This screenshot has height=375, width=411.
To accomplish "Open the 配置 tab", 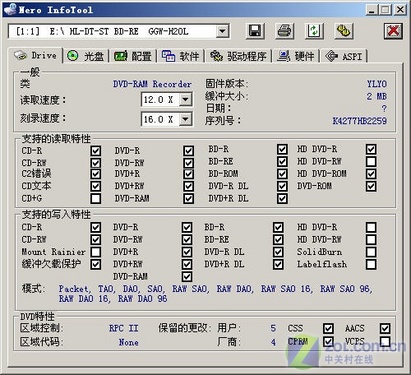I will coord(133,56).
